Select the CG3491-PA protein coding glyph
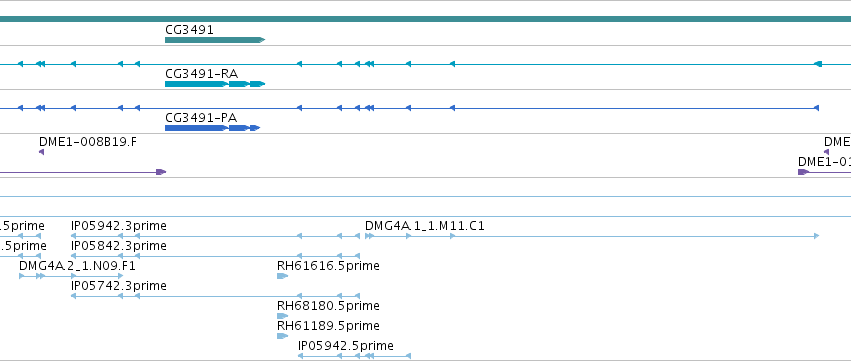The image size is (851, 361). (x=213, y=128)
